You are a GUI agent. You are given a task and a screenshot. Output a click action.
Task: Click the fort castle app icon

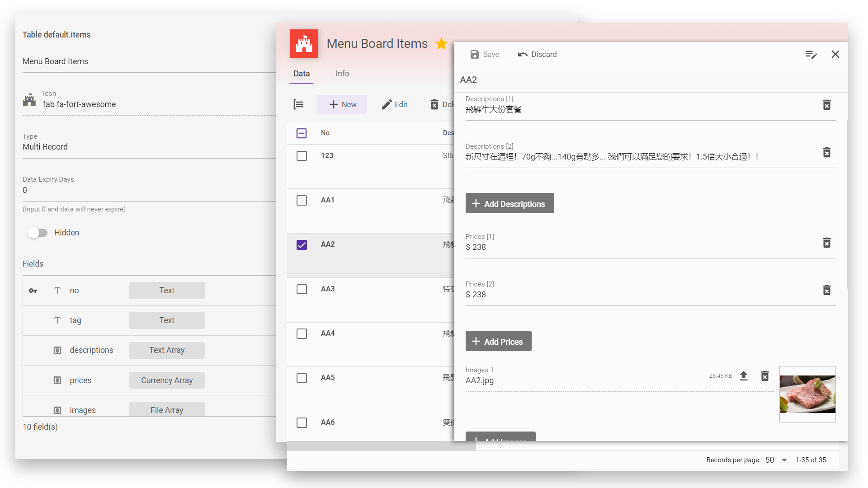pyautogui.click(x=304, y=44)
